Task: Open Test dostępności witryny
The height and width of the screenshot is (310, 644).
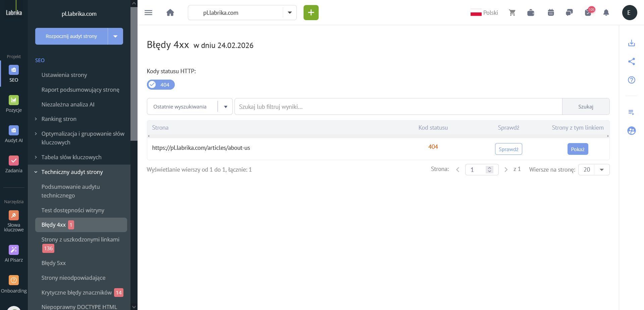Action: pyautogui.click(x=73, y=210)
